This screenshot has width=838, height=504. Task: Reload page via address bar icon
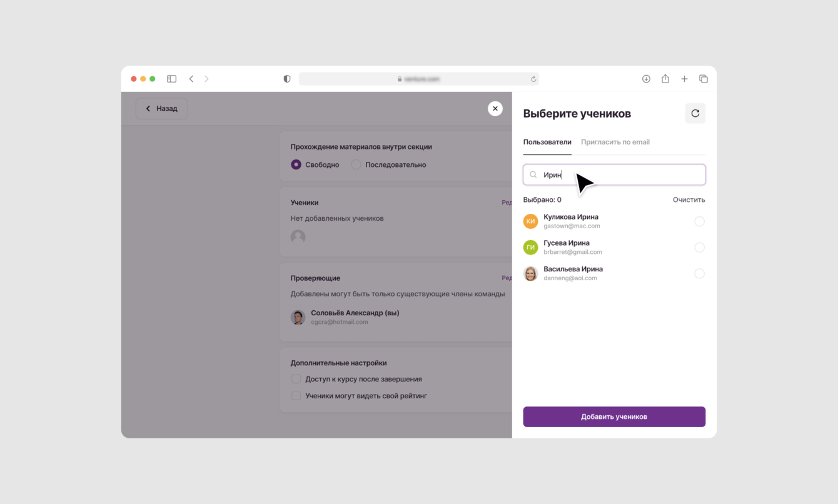point(533,79)
